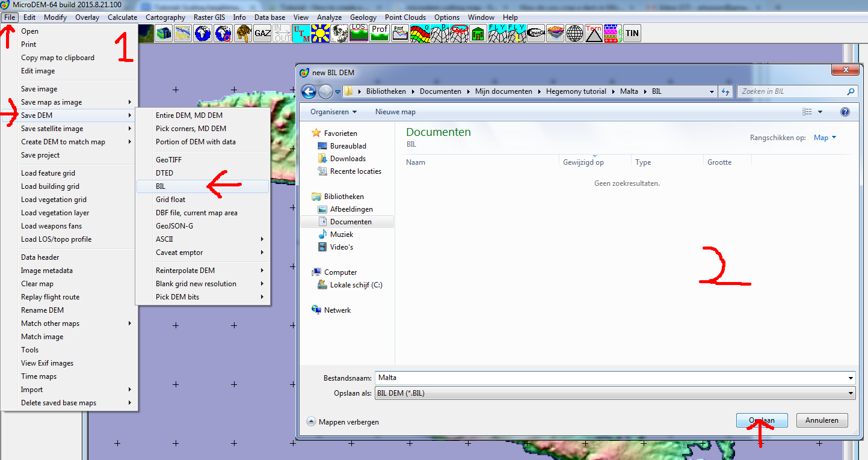Click the colored 3D surface toolbar icon
This screenshot has height=460, width=868.
click(164, 33)
